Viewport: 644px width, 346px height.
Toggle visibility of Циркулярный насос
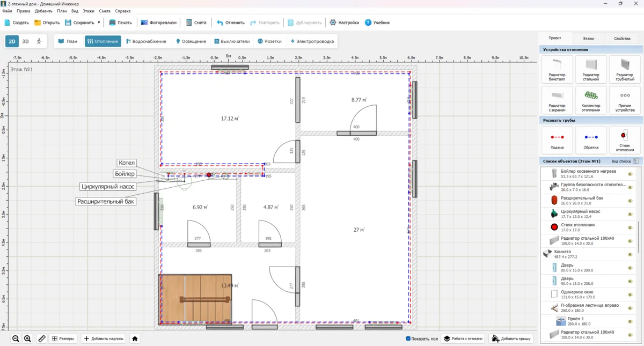pos(630,214)
